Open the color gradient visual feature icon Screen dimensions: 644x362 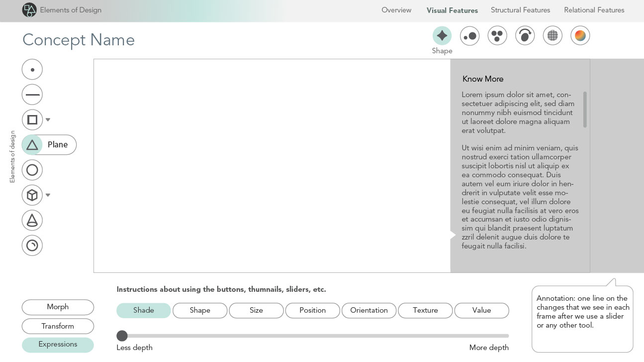[x=580, y=36]
